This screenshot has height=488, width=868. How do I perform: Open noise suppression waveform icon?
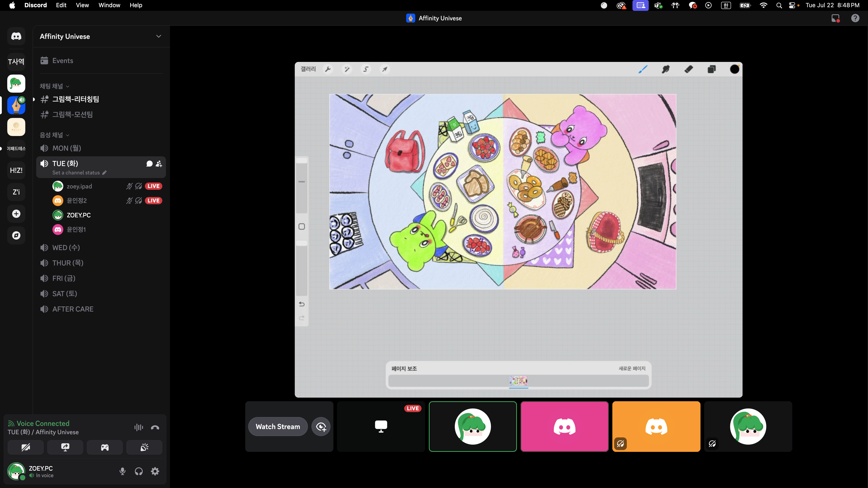pyautogui.click(x=139, y=427)
